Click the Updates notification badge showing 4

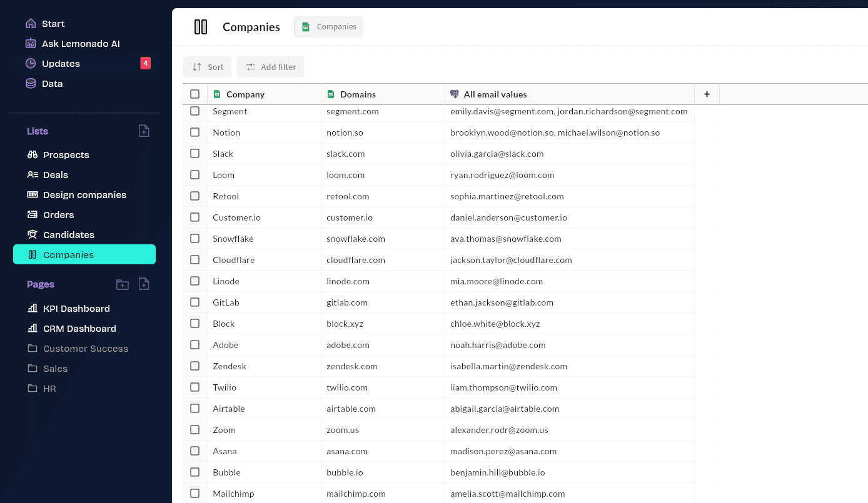click(145, 63)
